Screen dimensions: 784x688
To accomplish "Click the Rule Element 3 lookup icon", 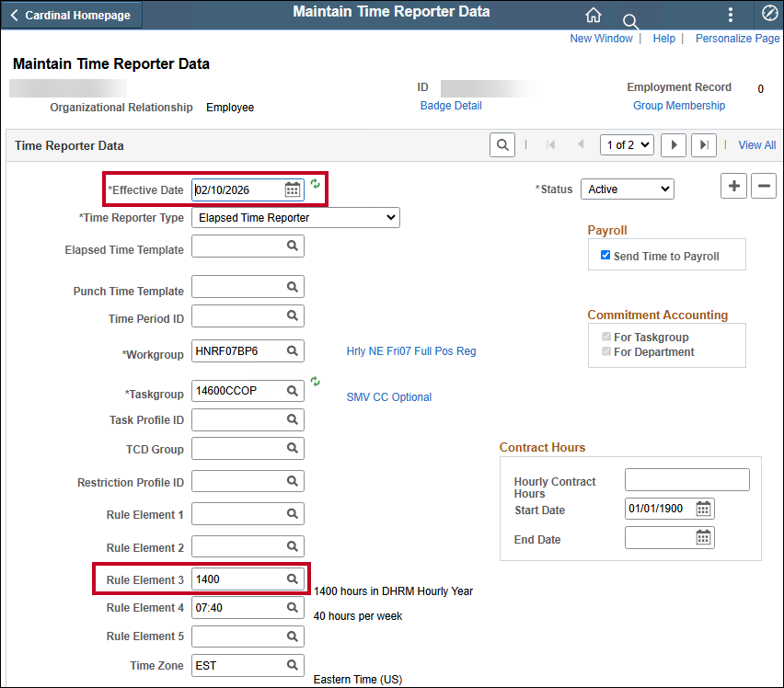I will click(x=293, y=579).
